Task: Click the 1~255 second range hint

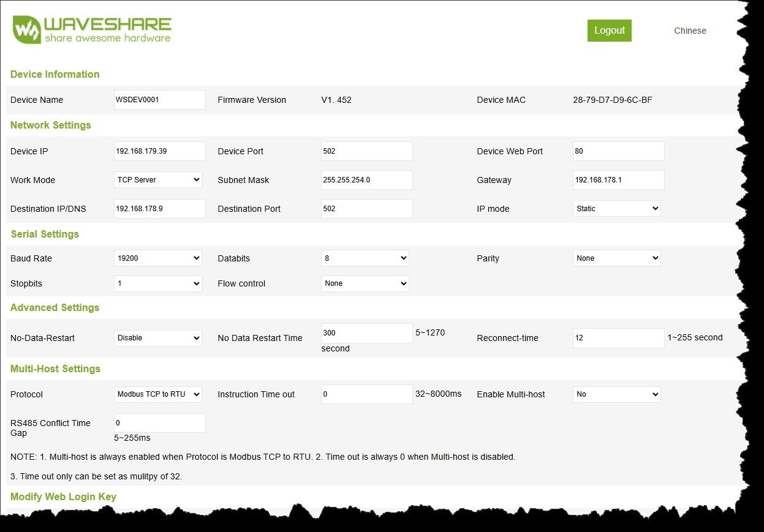Action: pyautogui.click(x=695, y=337)
